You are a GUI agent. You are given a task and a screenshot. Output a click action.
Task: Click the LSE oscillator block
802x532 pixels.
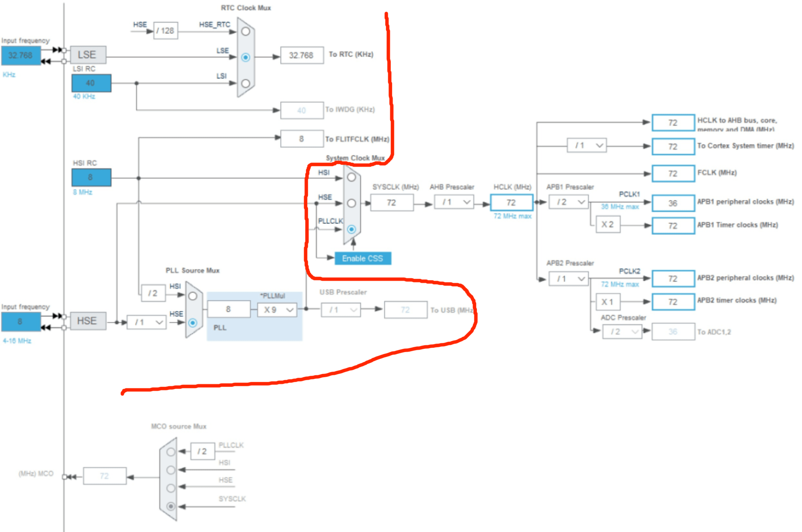click(x=88, y=55)
